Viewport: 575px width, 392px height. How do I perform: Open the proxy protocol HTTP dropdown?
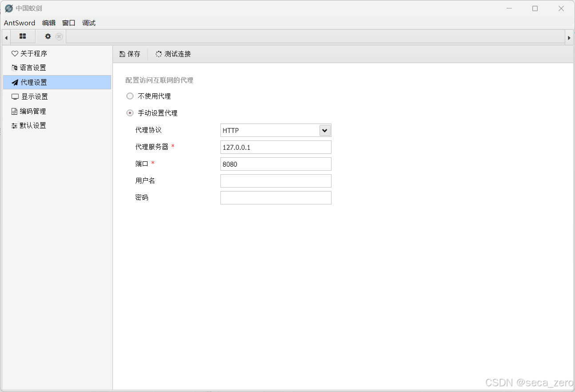[x=276, y=130]
